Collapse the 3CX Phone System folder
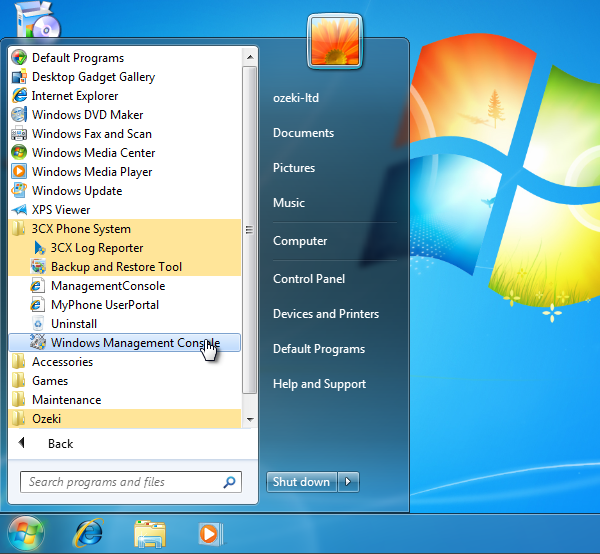 124,229
